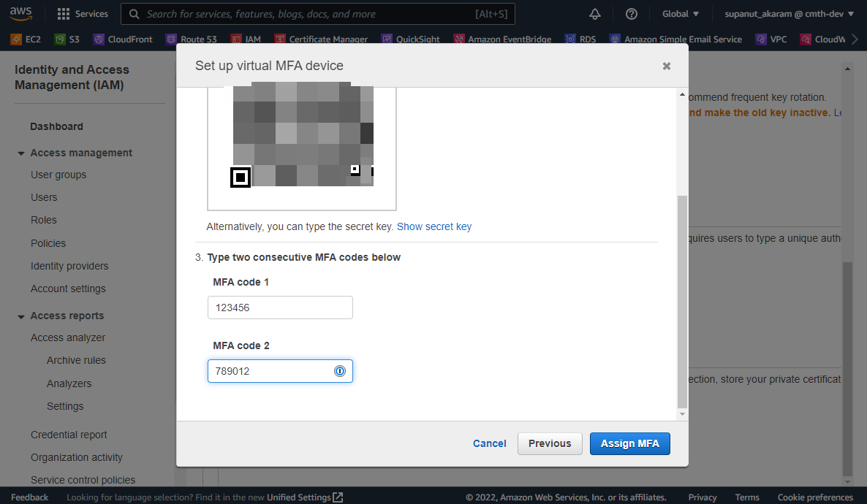Screen dimensions: 867x504
Task: Collapse the Access reports section
Action: pyautogui.click(x=21, y=316)
